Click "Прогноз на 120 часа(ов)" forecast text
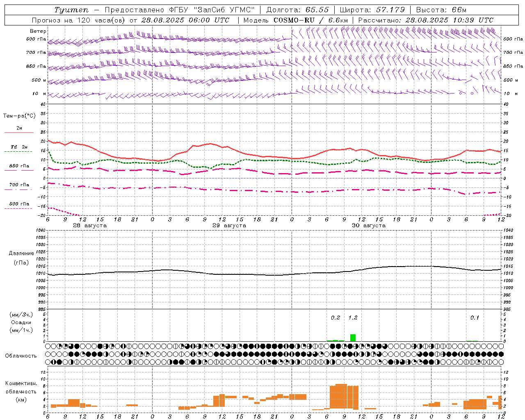525x420 pixels. (79, 20)
